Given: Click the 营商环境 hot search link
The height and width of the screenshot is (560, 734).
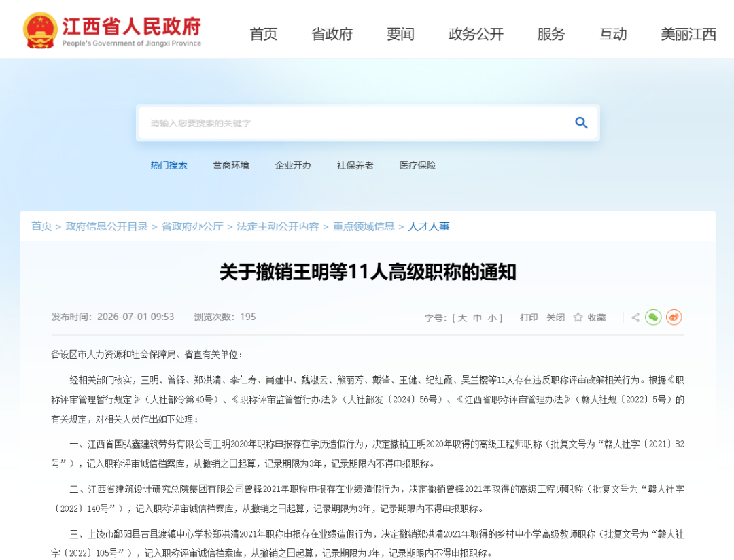Looking at the screenshot, I should click(x=231, y=165).
